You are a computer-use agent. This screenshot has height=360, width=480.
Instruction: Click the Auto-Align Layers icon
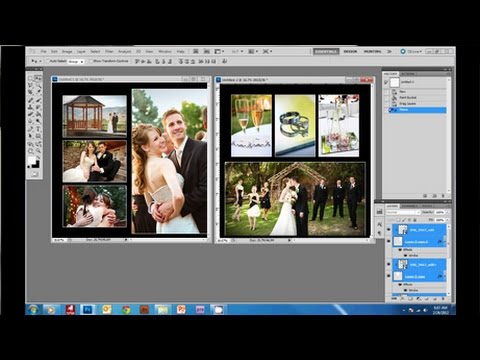[x=225, y=61]
